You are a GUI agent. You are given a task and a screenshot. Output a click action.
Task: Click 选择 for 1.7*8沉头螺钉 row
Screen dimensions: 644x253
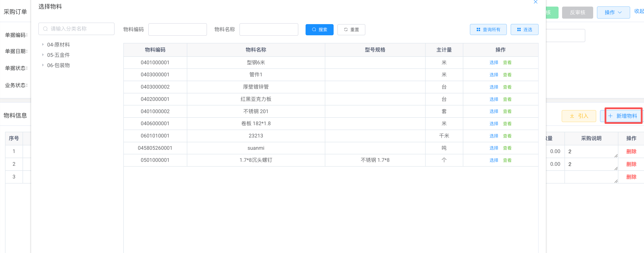click(494, 160)
